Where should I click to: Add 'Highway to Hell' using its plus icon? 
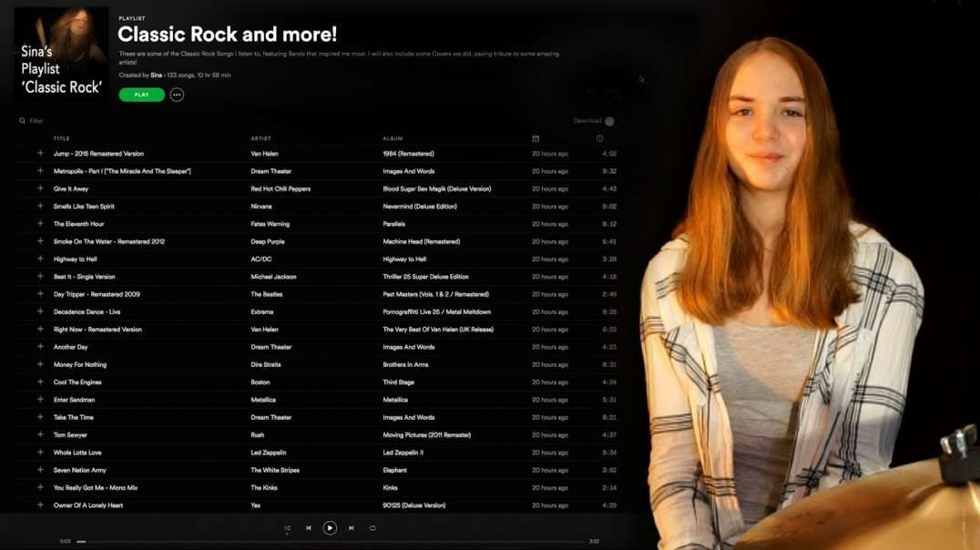click(x=40, y=259)
